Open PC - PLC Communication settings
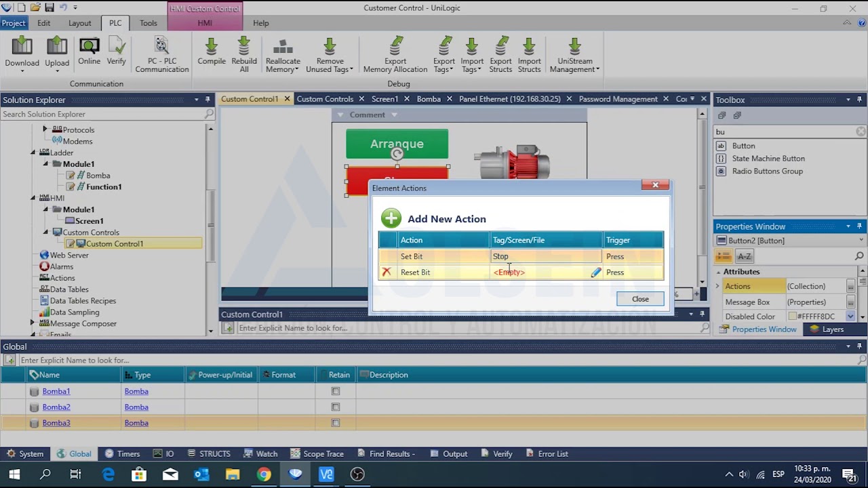Viewport: 868px width, 488px height. pyautogui.click(x=161, y=47)
